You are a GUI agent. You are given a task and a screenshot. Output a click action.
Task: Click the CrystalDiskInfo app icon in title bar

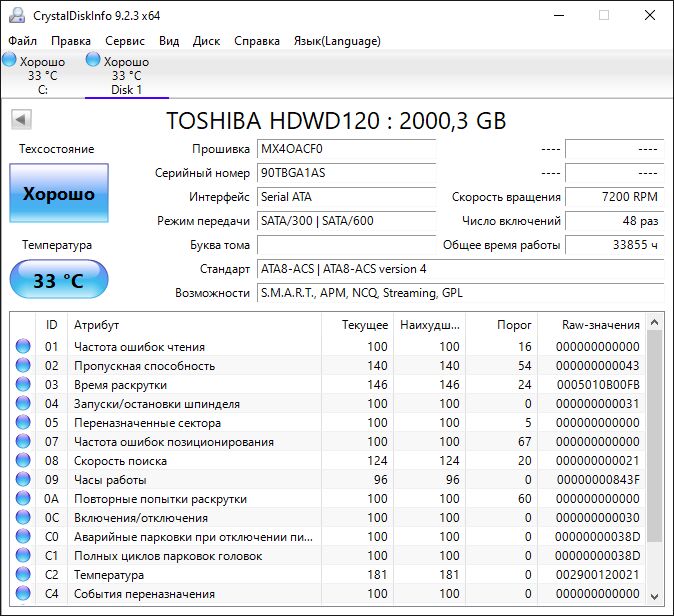pos(16,16)
